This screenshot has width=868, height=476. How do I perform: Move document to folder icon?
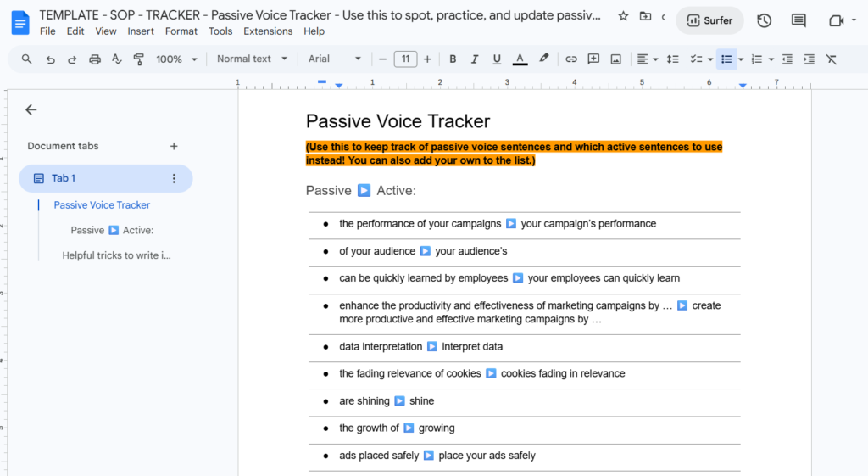pyautogui.click(x=645, y=16)
